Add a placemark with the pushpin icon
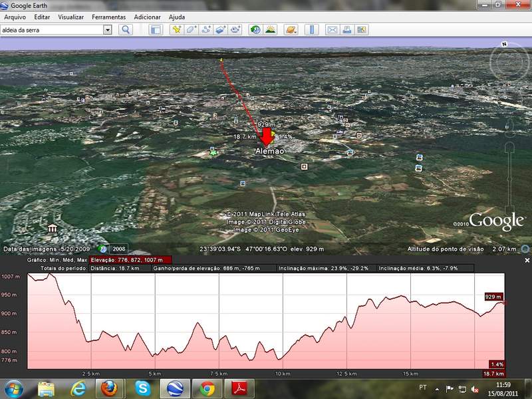 pos(176,29)
